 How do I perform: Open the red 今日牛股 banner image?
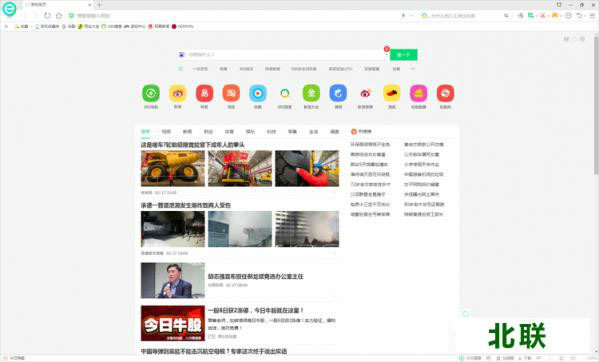pyautogui.click(x=173, y=323)
